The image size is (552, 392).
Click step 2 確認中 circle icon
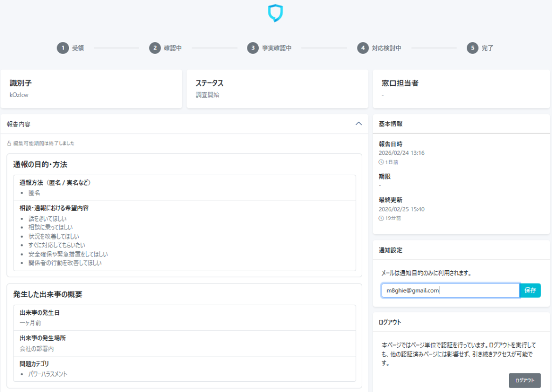(155, 48)
